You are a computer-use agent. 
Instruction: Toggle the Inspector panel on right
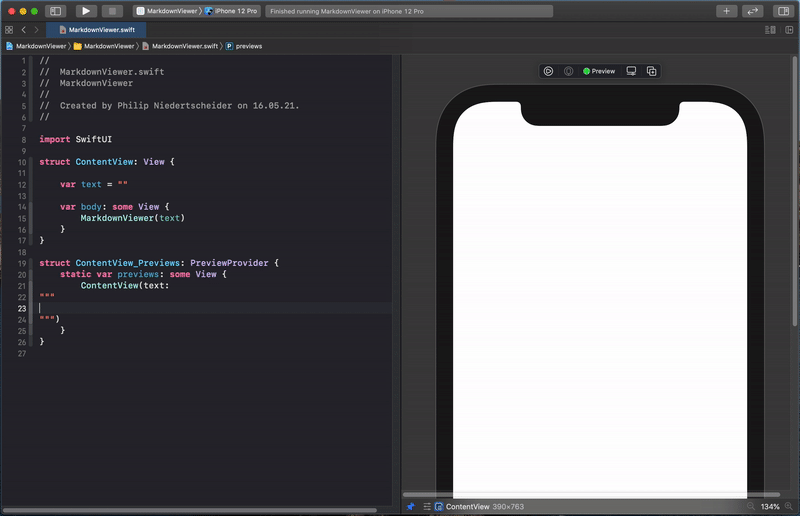point(783,11)
